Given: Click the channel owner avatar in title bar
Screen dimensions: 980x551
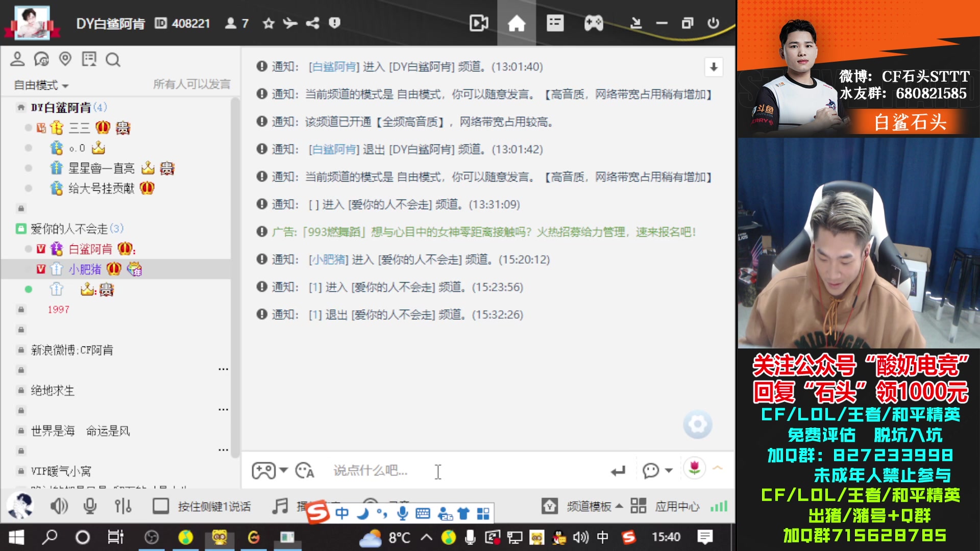Looking at the screenshot, I should pos(32,23).
